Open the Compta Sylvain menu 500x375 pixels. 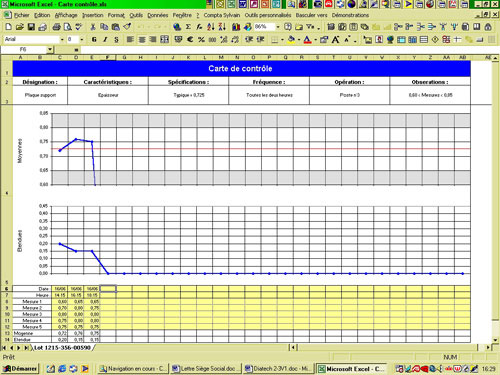222,15
